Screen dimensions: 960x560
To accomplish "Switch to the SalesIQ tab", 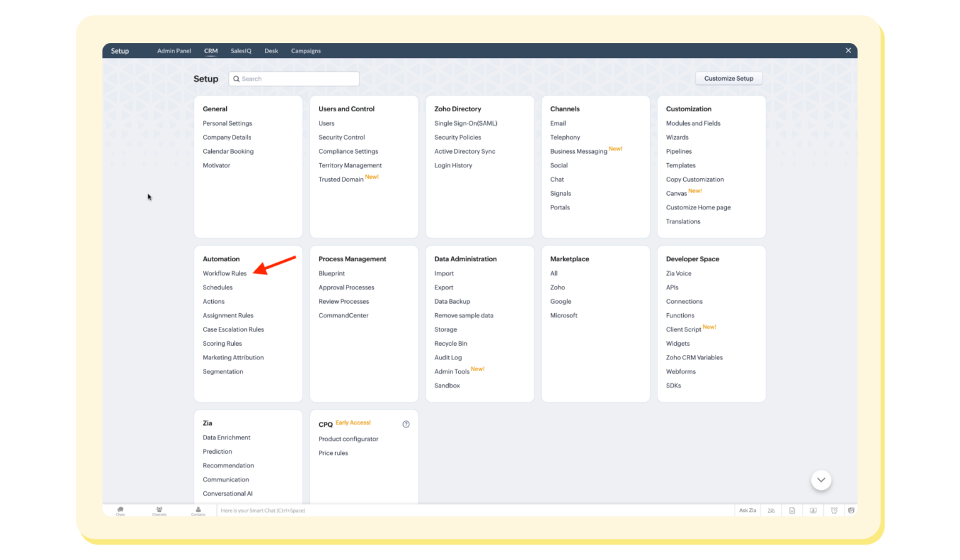I will click(241, 51).
